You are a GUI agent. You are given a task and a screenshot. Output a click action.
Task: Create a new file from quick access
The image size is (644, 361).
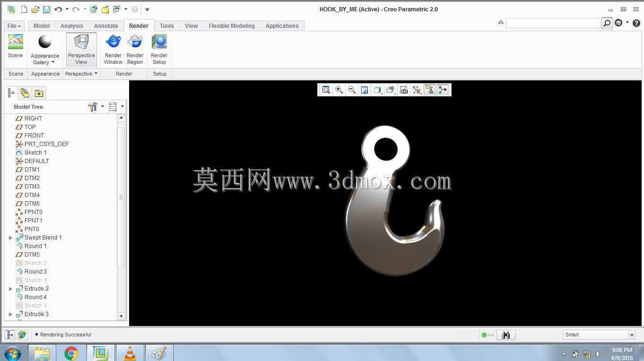tap(24, 9)
